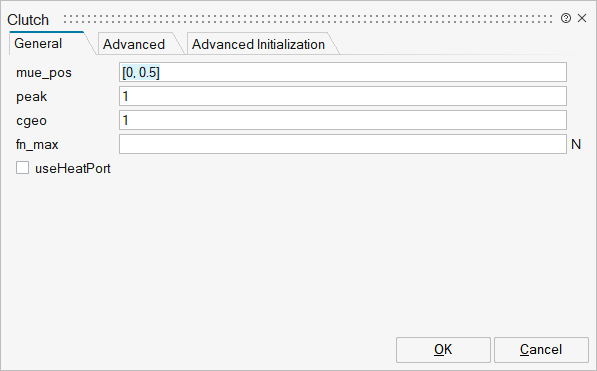Click into the mue_pos input field
Screen dimensions: 597x371
pyautogui.click(x=343, y=72)
